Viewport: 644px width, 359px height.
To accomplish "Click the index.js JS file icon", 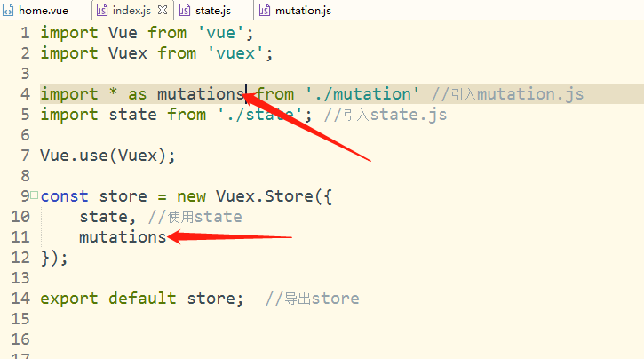I will pos(102,11).
